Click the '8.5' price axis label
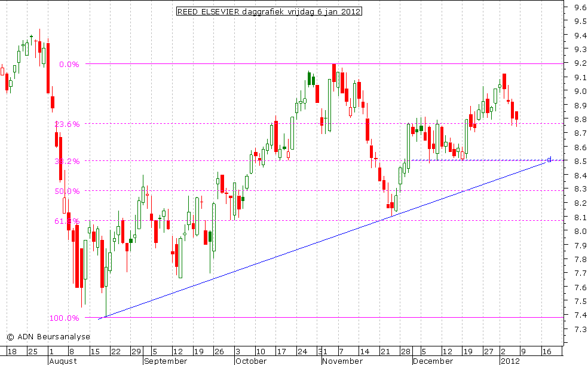Screen dimensions: 588x365 tap(580, 162)
